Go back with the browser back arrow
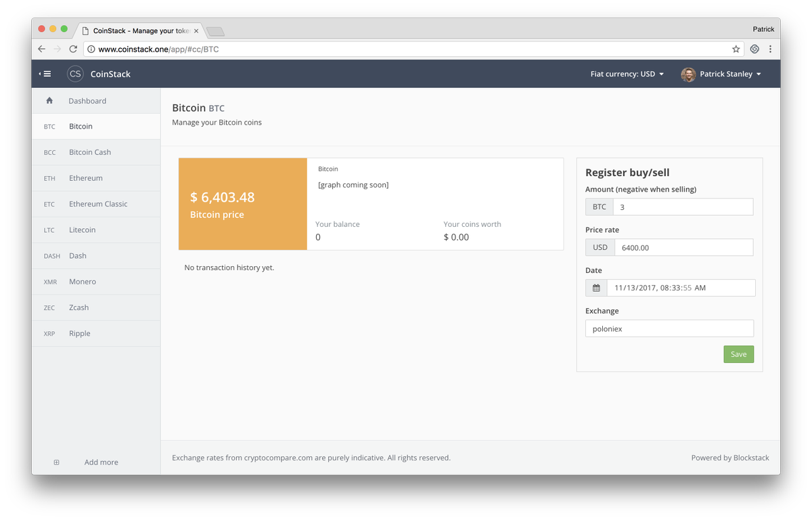812x520 pixels. pyautogui.click(x=42, y=49)
